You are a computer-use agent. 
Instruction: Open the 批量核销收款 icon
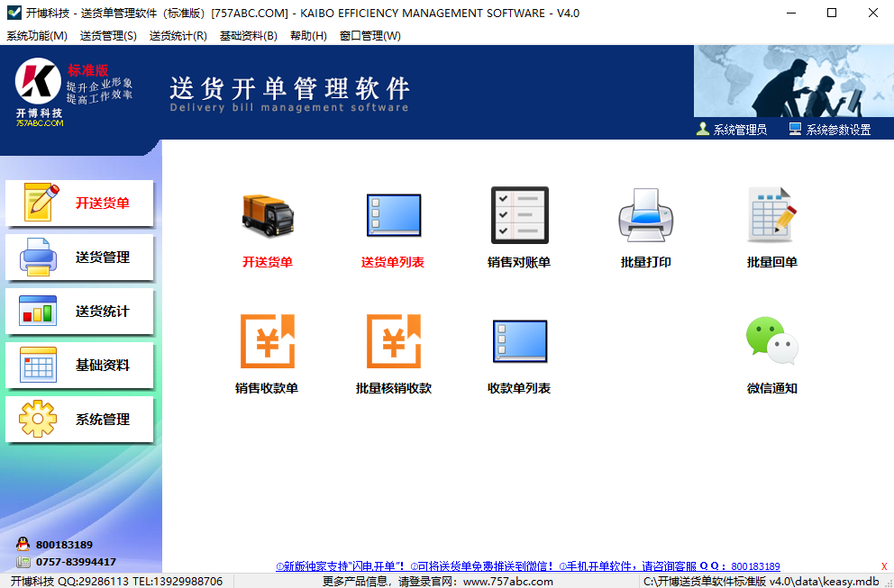393,342
